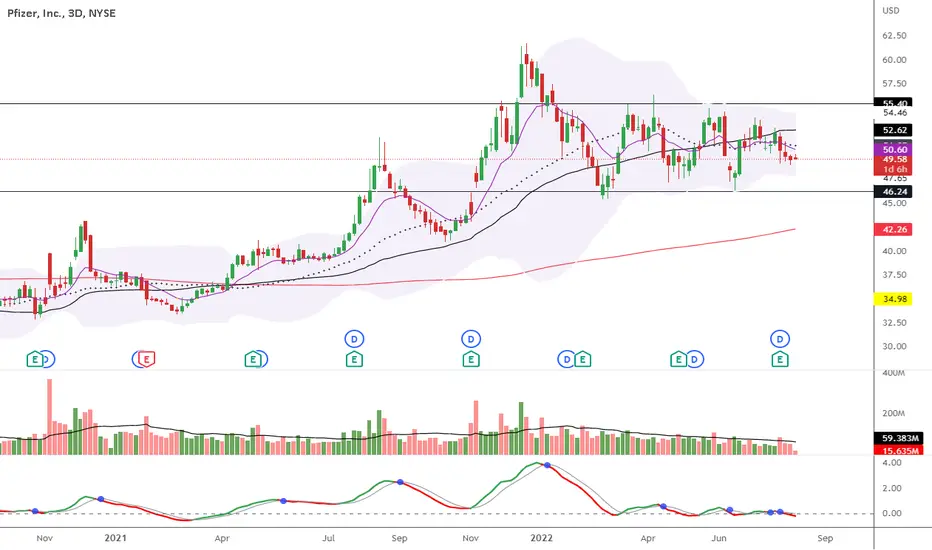The width and height of the screenshot is (932, 550).
Task: Click the 2021 label on the time axis
Action: (x=115, y=538)
